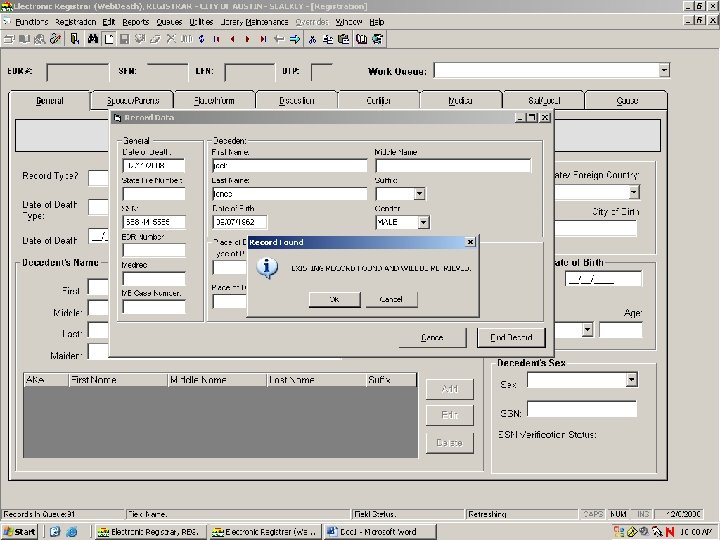This screenshot has height=540, width=720.
Task: Click the red previous record triangle
Action: click(x=232, y=39)
